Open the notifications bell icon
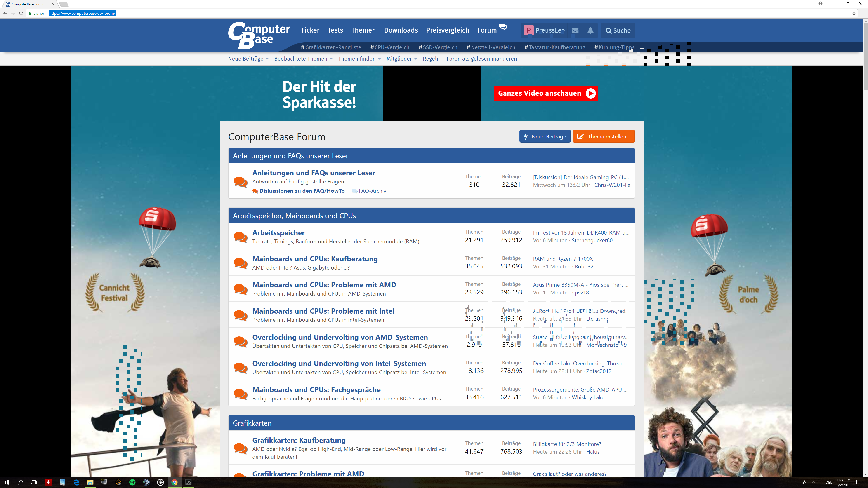Image resolution: width=868 pixels, height=488 pixels. 590,31
